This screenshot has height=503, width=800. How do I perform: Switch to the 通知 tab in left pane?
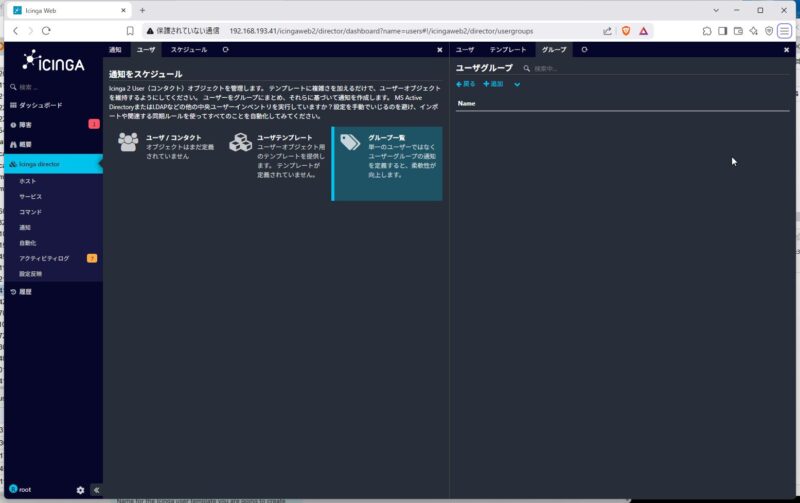(115, 49)
